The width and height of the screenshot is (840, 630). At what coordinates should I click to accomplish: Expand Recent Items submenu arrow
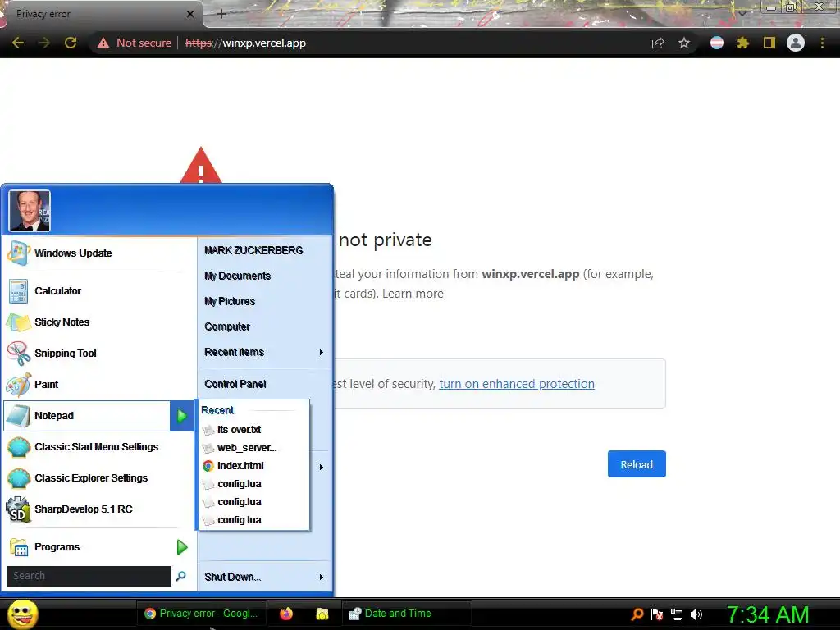tap(321, 353)
